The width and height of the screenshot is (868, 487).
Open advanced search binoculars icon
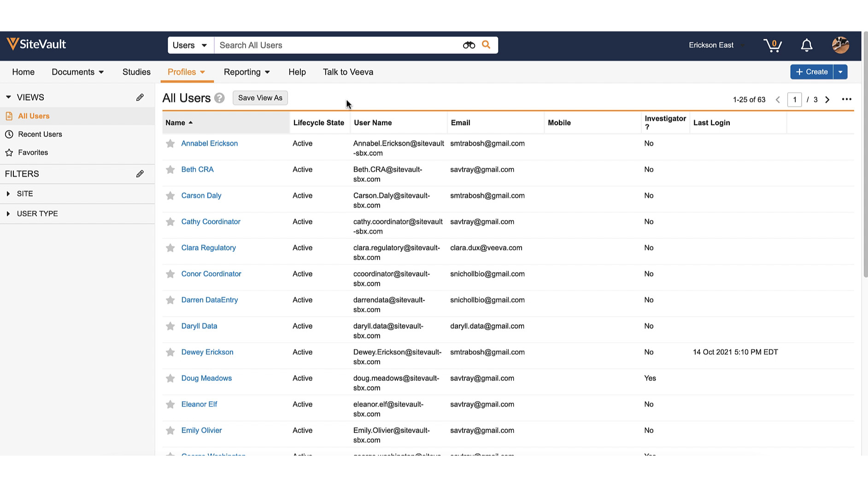(x=469, y=45)
